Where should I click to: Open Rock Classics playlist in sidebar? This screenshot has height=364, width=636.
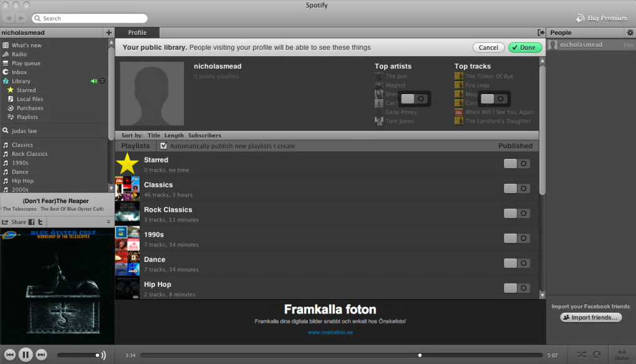(x=29, y=153)
